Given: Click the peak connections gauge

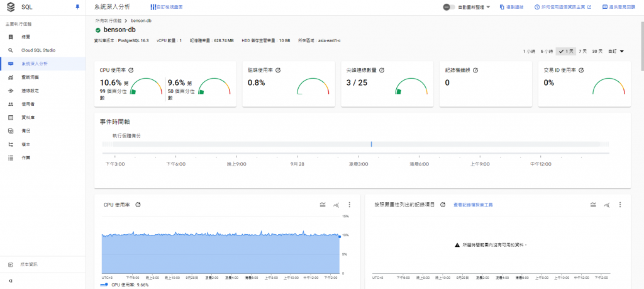Looking at the screenshot, I should 411,86.
